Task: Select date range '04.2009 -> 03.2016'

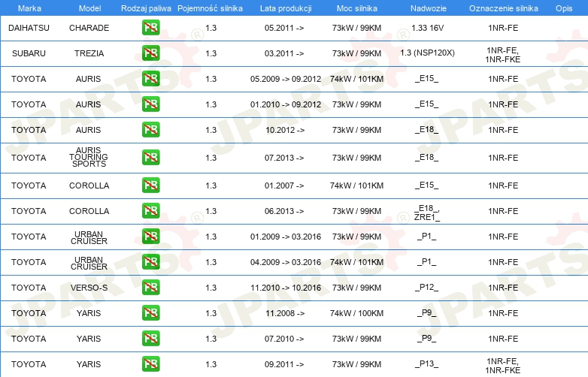Action: [x=286, y=262]
